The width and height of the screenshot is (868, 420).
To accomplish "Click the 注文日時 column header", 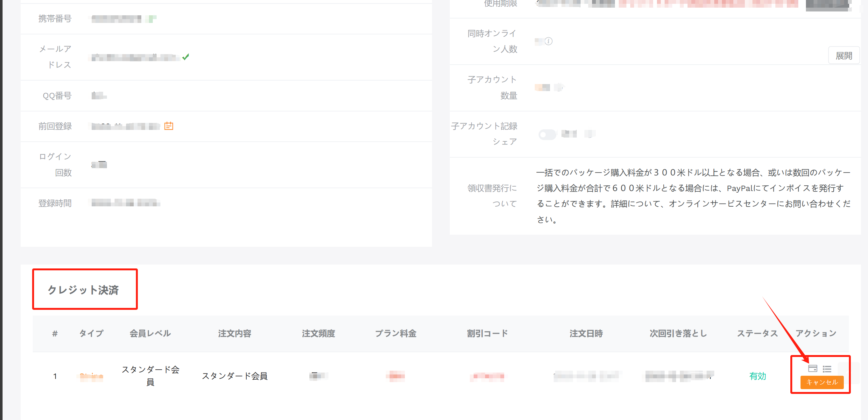I will [586, 333].
